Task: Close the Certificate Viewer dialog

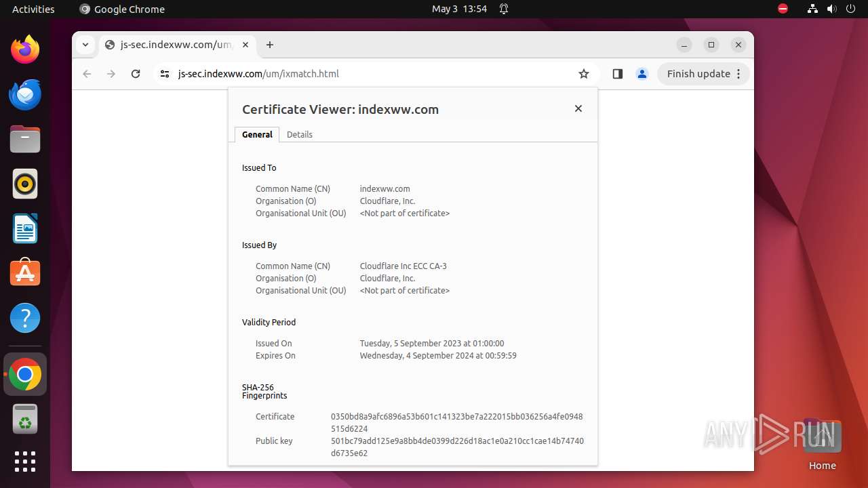Action: pyautogui.click(x=578, y=108)
